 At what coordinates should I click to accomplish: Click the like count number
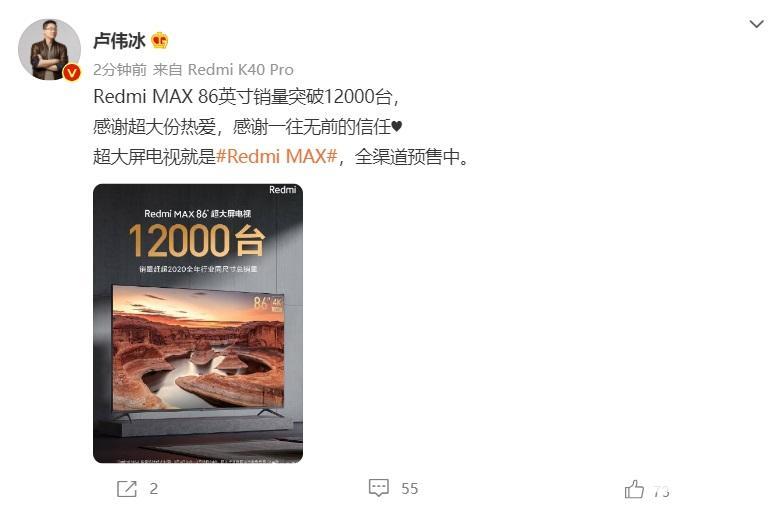pos(661,492)
